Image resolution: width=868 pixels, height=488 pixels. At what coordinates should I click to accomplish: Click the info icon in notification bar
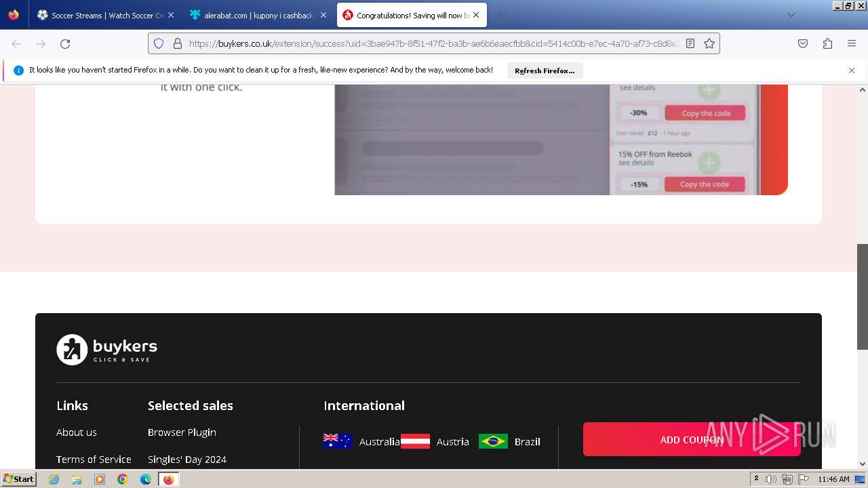pos(18,70)
